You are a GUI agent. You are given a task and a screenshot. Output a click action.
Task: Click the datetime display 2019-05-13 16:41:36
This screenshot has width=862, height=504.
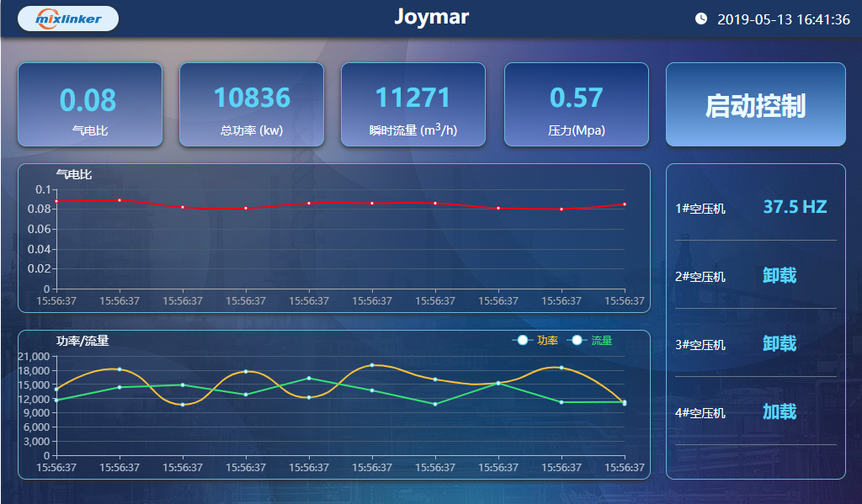point(783,19)
